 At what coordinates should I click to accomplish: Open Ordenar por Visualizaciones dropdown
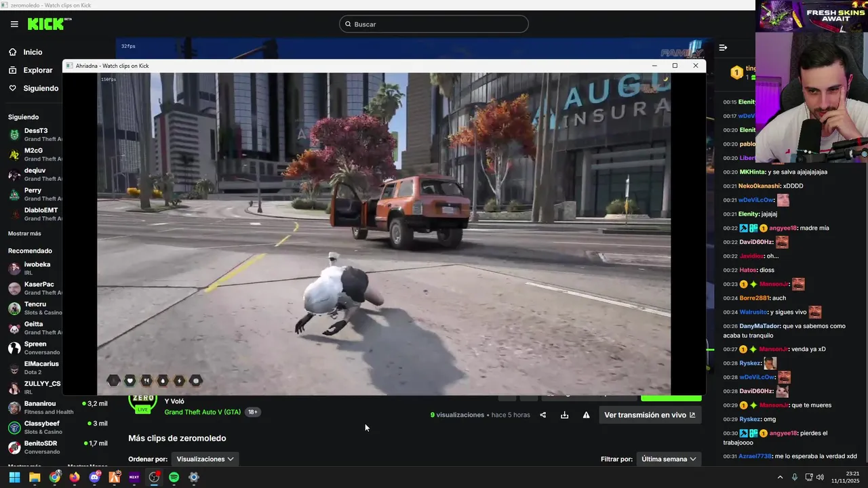[205, 459]
